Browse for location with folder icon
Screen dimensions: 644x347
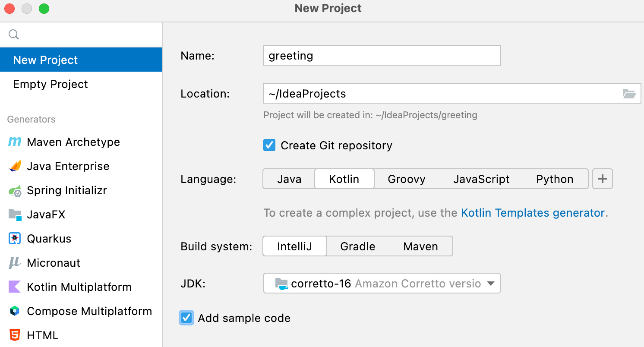coord(629,94)
